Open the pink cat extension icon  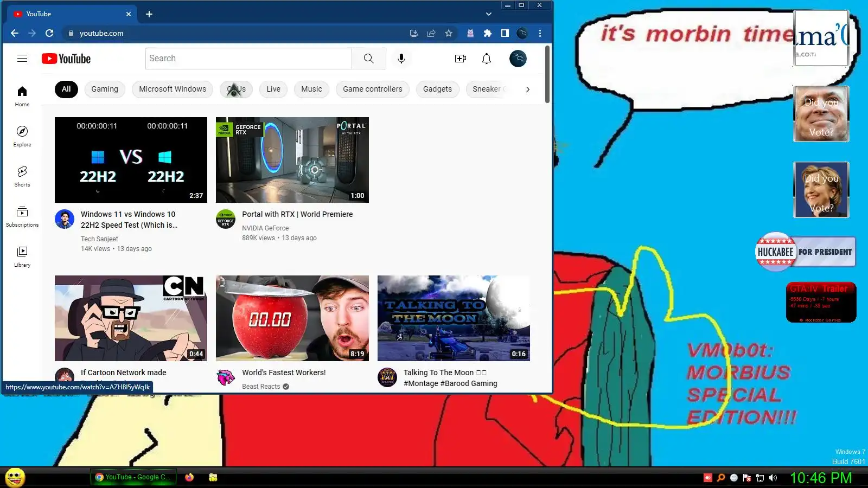point(470,33)
